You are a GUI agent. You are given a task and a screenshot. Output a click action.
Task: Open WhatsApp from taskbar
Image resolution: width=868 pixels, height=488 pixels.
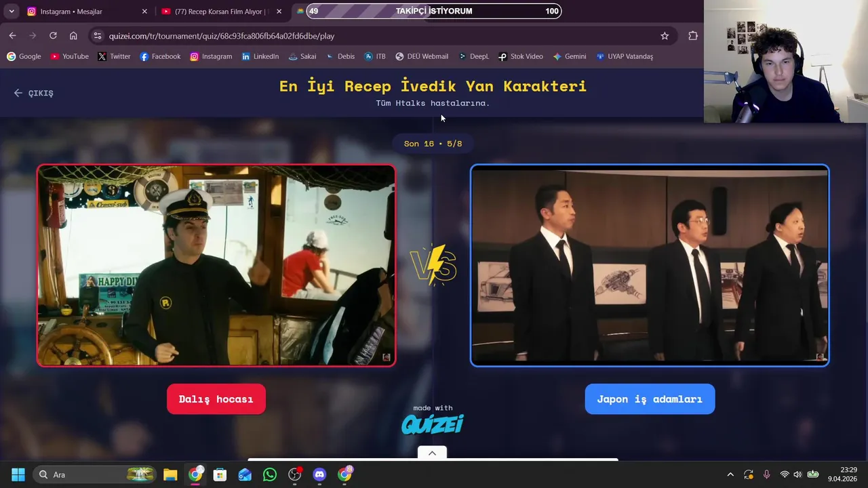click(x=270, y=474)
